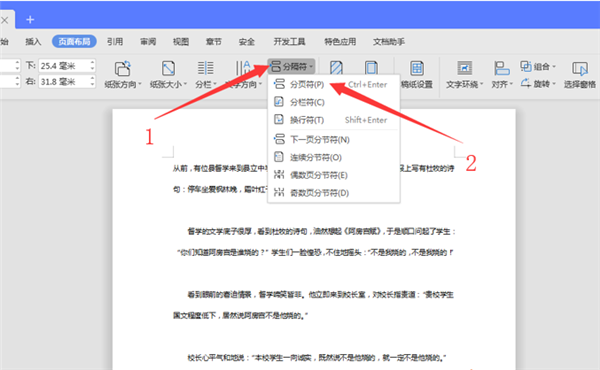Viewport: 600px width, 370px height.
Task: Select 奇数页分节符(D) entry
Action: [334, 193]
